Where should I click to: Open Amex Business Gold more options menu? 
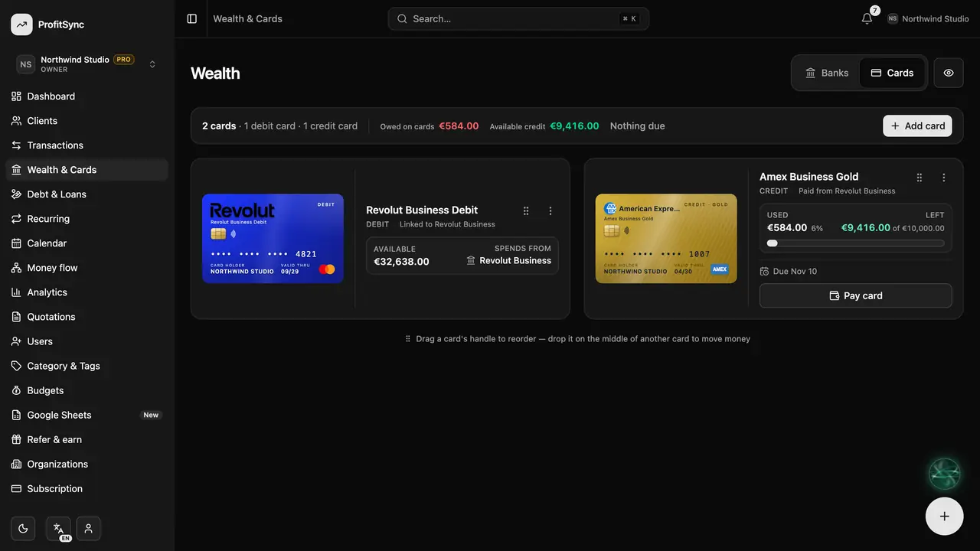(944, 177)
